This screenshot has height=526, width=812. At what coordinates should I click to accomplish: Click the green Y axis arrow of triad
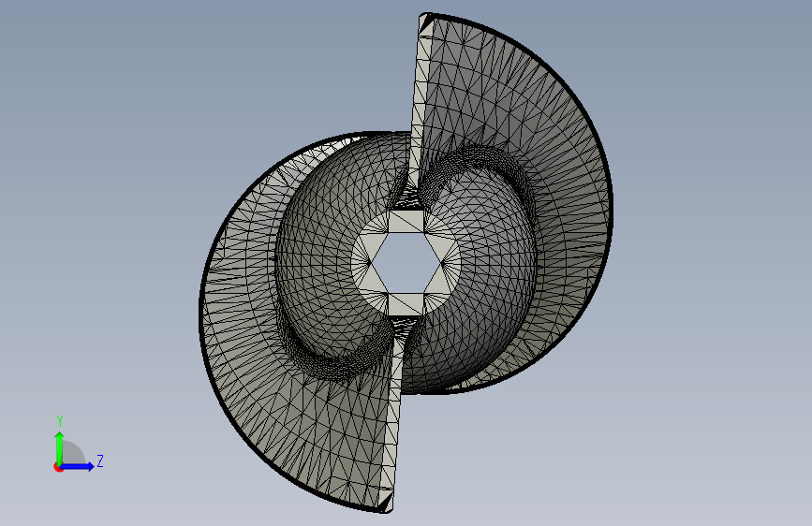pyautogui.click(x=60, y=447)
